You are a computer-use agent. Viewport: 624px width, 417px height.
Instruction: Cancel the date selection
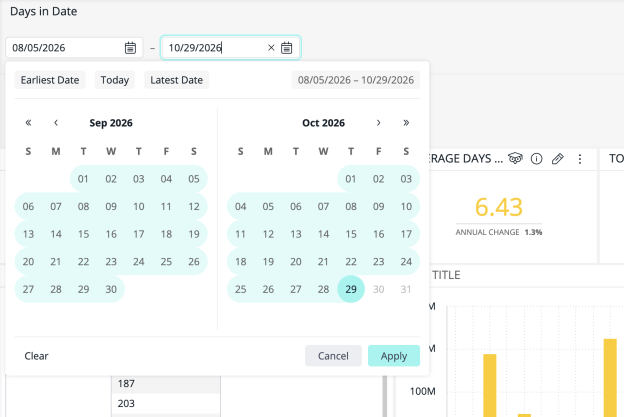tap(333, 356)
